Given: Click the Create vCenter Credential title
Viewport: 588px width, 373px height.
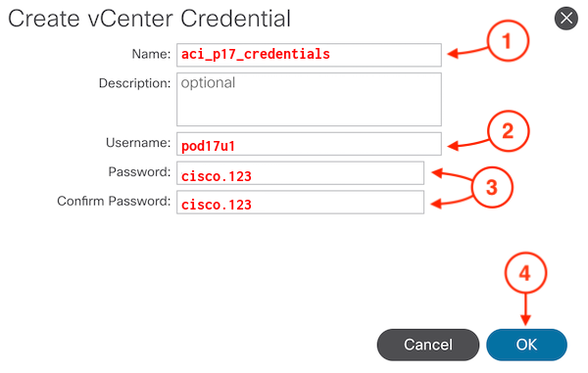Looking at the screenshot, I should 149,19.
